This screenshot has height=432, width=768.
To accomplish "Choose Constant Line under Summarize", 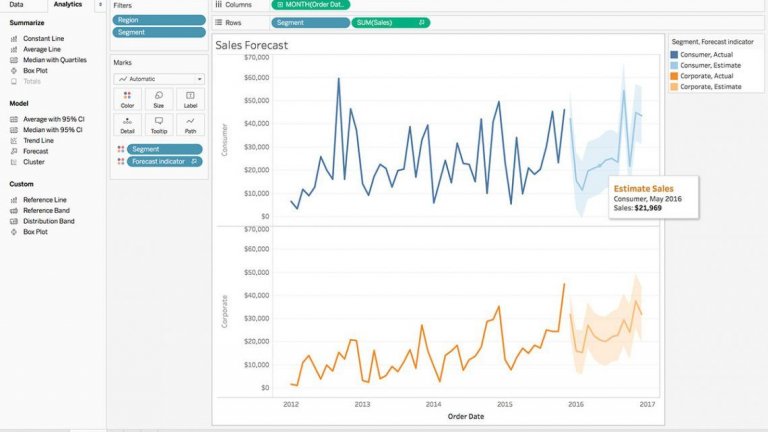I will (41, 38).
